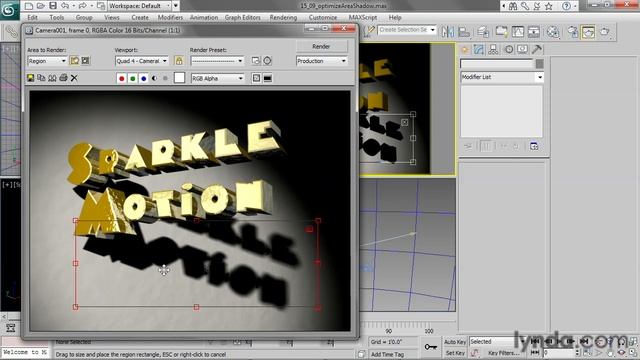The height and width of the screenshot is (360, 640).
Task: Click the Open File folder icon
Action: [41, 6]
